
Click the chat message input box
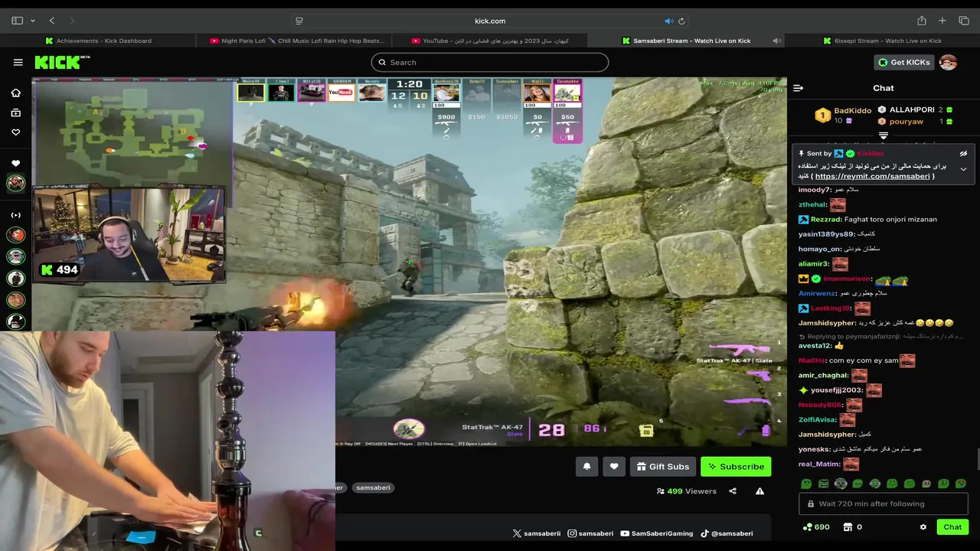tap(884, 504)
